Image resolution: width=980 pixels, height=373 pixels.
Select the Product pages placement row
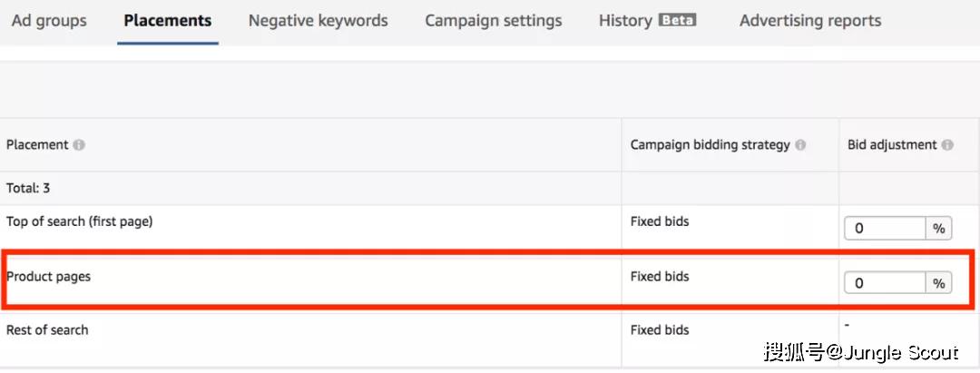tap(48, 277)
